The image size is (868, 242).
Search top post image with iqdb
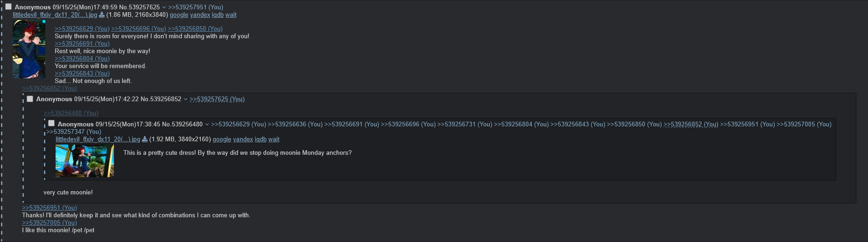218,15
